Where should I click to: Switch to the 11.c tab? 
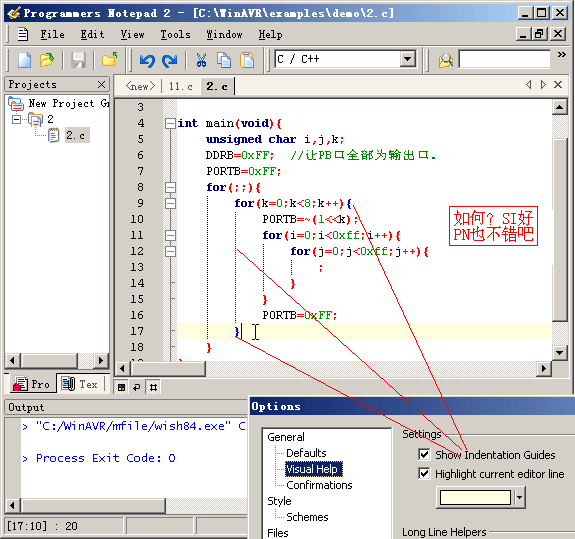(180, 87)
